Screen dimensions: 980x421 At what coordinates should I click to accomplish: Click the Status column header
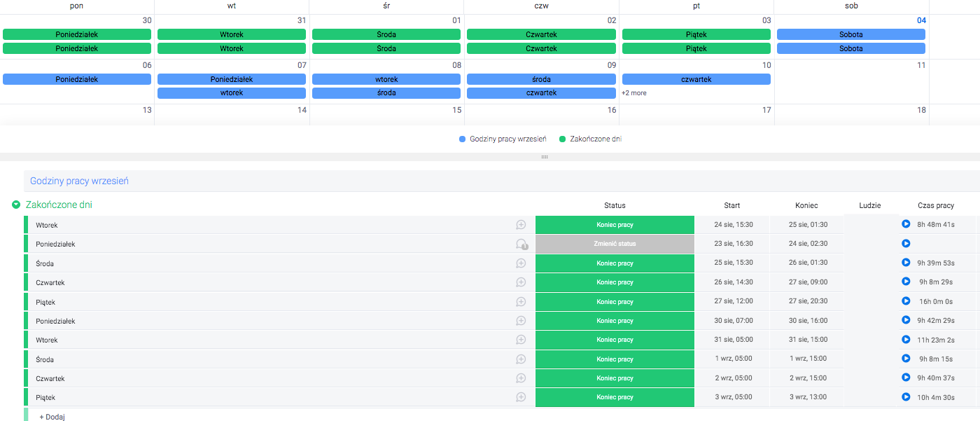615,205
